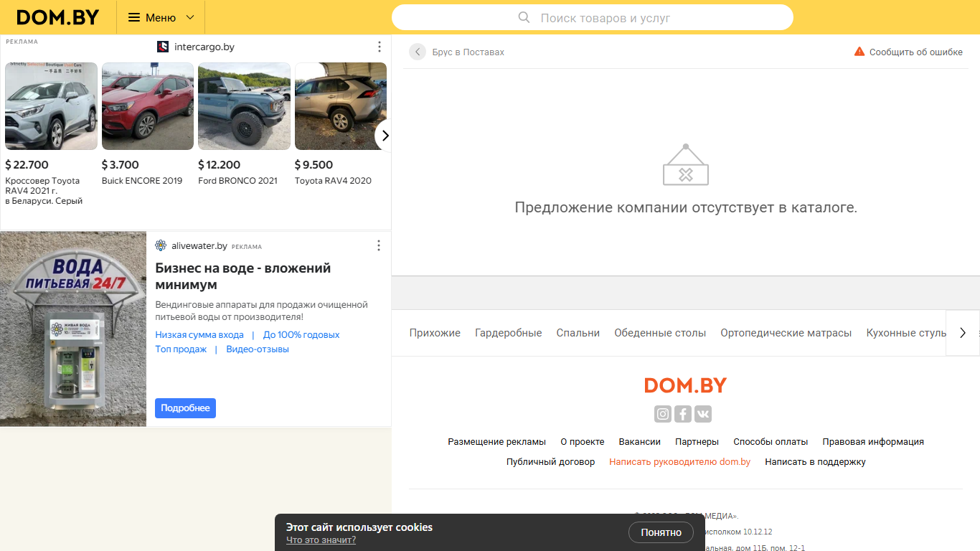Open the water vending machine ad image
The image size is (980, 551).
(x=73, y=329)
